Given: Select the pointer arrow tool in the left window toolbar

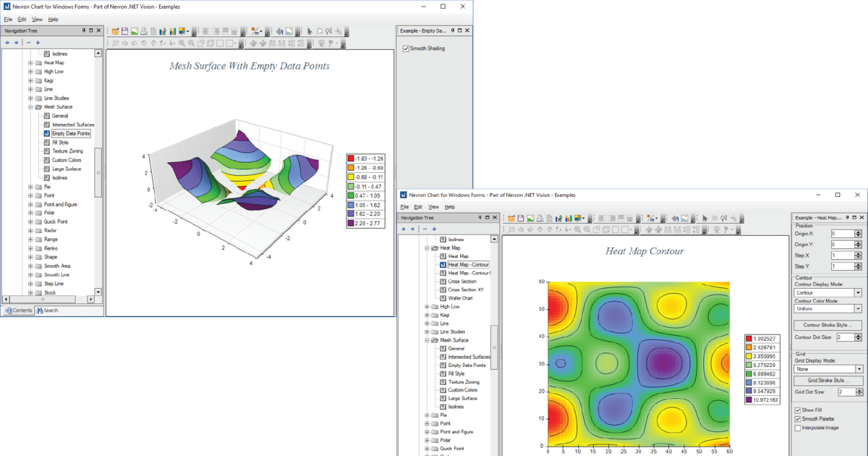Looking at the screenshot, I should [310, 32].
